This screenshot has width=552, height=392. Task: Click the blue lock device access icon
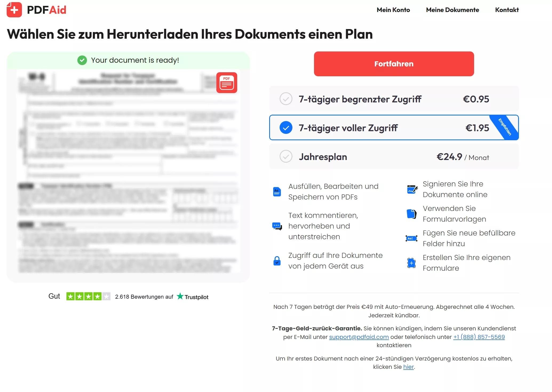pos(277,261)
